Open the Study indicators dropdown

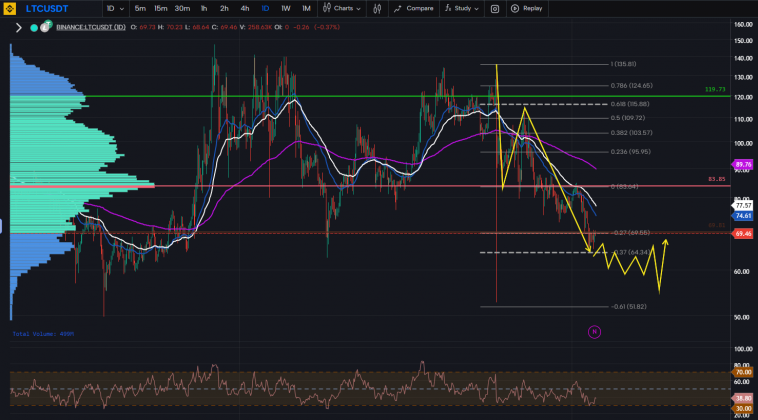point(458,8)
